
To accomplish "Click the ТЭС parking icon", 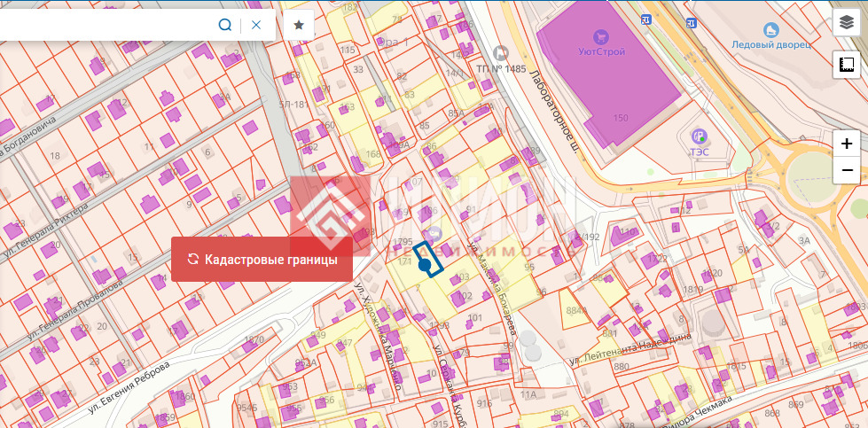I will [x=699, y=136].
